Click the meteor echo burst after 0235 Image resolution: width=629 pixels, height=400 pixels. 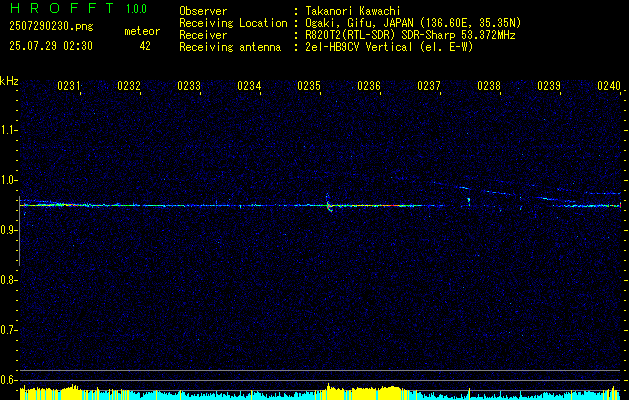[329, 203]
